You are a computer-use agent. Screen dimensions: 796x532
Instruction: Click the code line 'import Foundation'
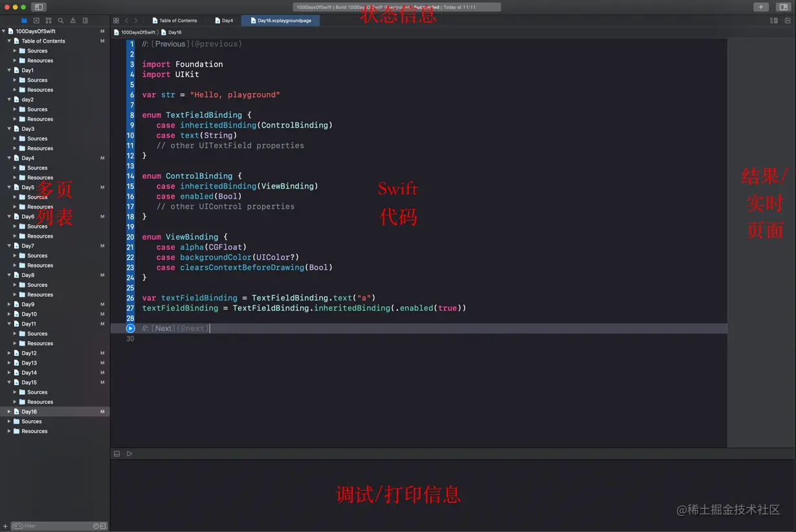pyautogui.click(x=182, y=64)
